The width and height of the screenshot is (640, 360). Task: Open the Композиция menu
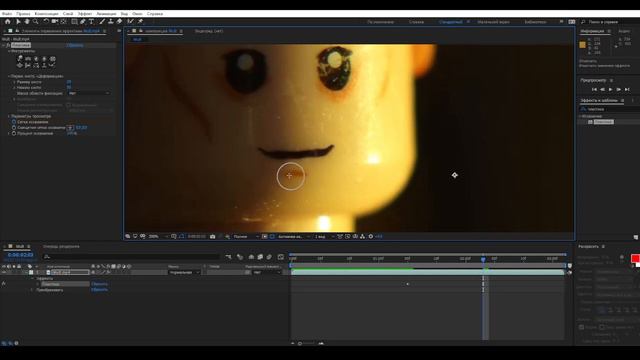(x=46, y=13)
